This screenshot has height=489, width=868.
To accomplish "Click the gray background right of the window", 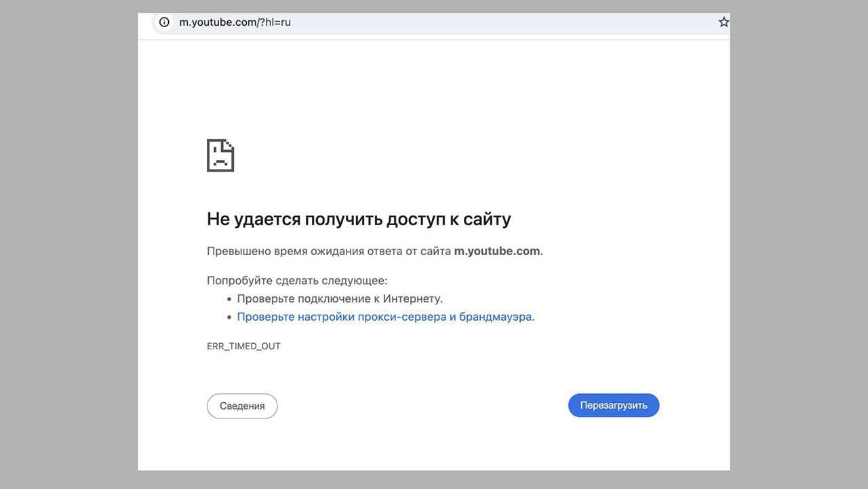I will coord(799,244).
